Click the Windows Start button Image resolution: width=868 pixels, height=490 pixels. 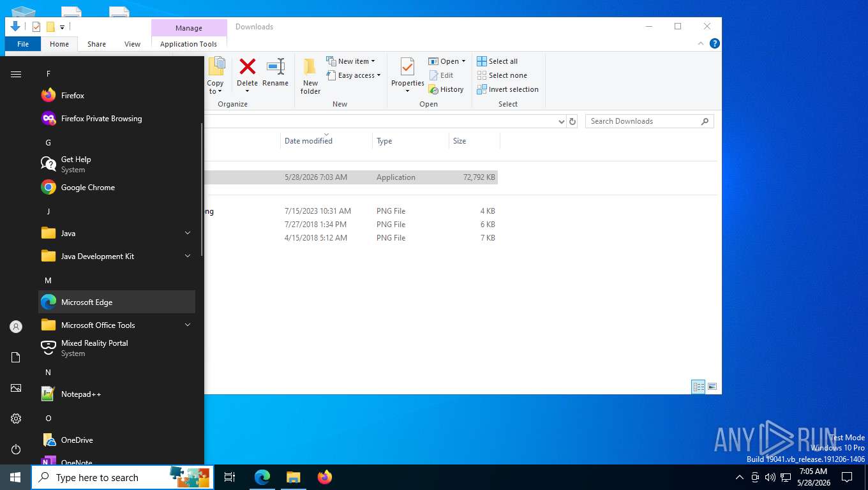[x=15, y=477]
